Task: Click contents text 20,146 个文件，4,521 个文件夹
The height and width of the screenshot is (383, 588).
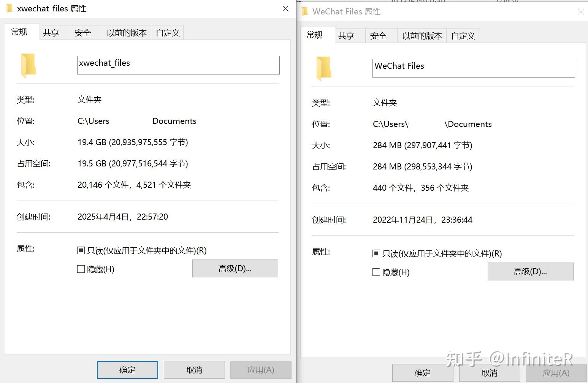Action: 134,185
